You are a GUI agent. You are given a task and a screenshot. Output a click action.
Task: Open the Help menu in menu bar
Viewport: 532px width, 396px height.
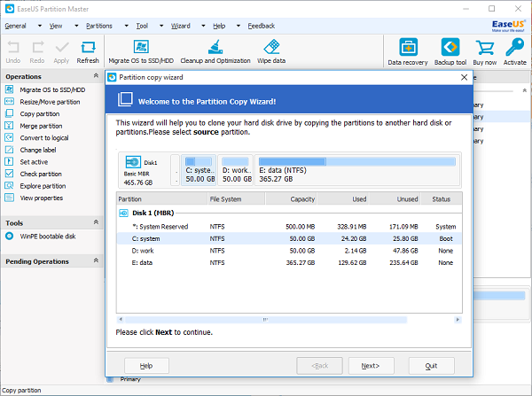coord(219,26)
